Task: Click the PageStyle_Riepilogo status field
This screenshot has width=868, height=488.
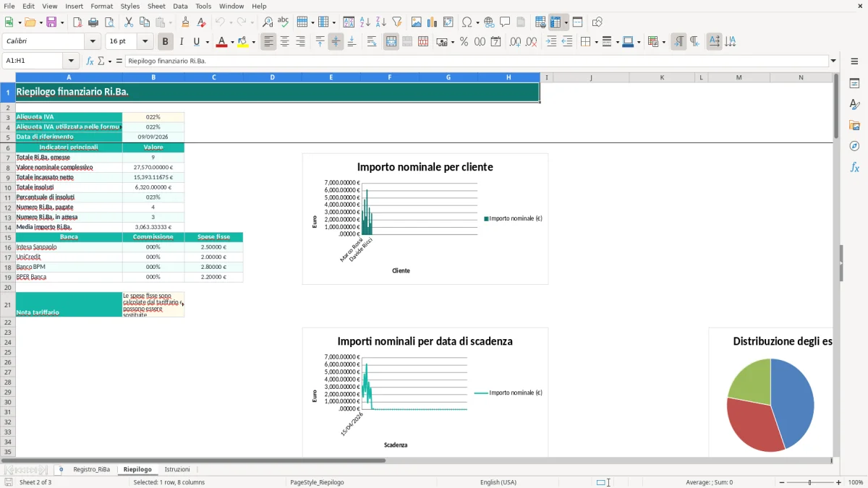Action: click(317, 482)
